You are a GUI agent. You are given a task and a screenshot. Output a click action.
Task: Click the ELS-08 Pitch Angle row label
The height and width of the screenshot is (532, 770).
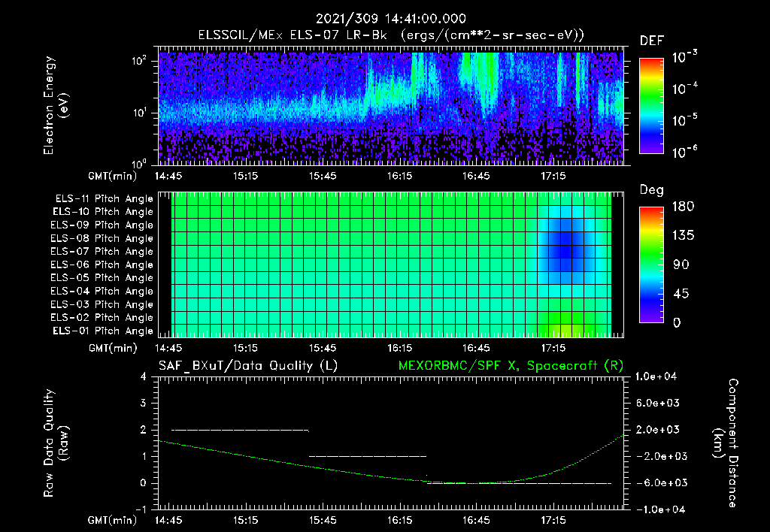[x=102, y=238]
